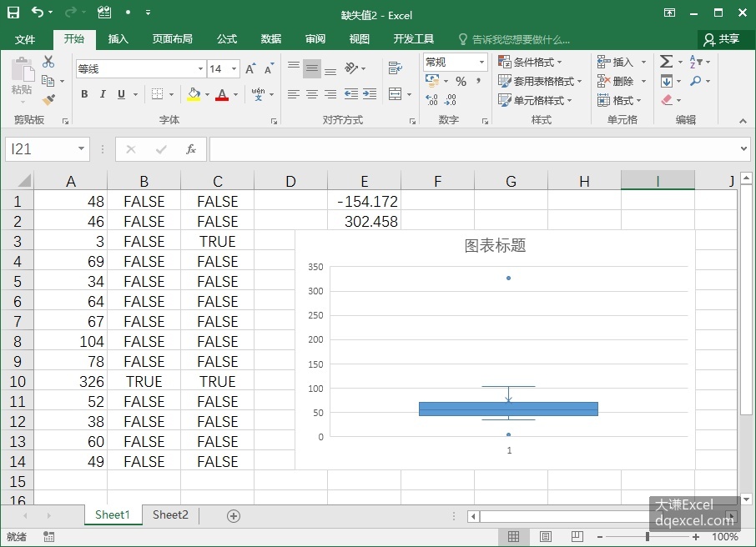Image resolution: width=756 pixels, height=547 pixels.
Task: Switch to Sheet2 worksheet tab
Action: [170, 514]
